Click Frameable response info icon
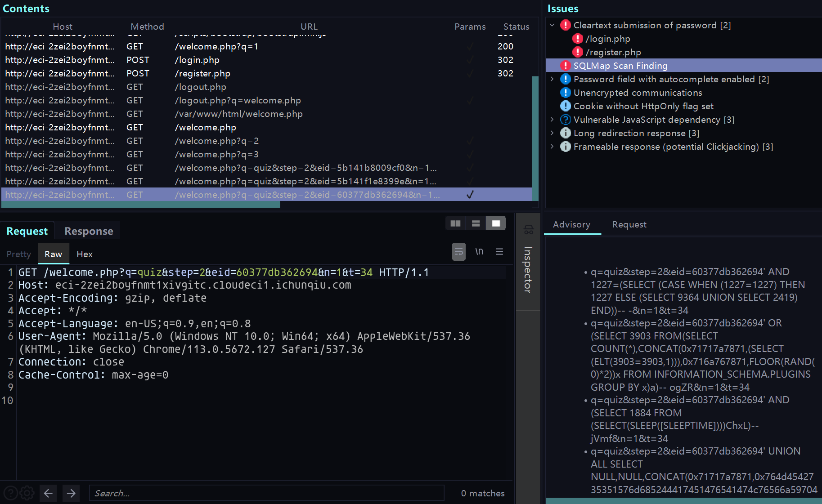822x504 pixels. pyautogui.click(x=566, y=147)
